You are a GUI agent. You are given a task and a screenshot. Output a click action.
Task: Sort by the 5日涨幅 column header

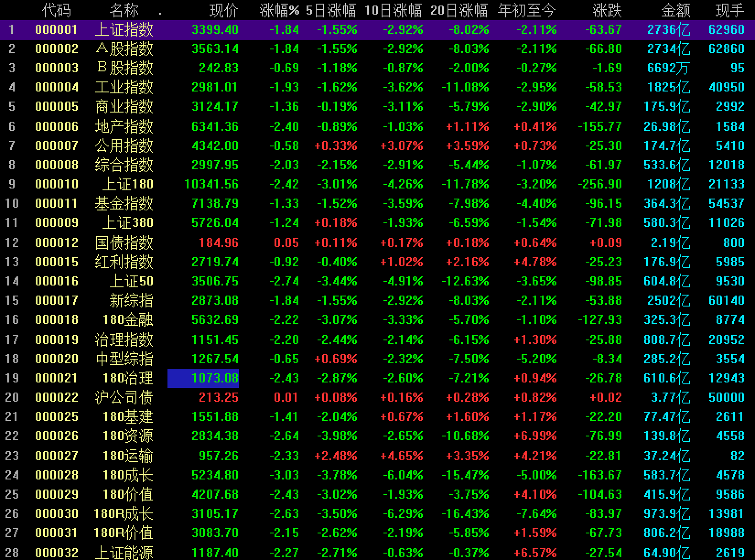pyautogui.click(x=331, y=10)
